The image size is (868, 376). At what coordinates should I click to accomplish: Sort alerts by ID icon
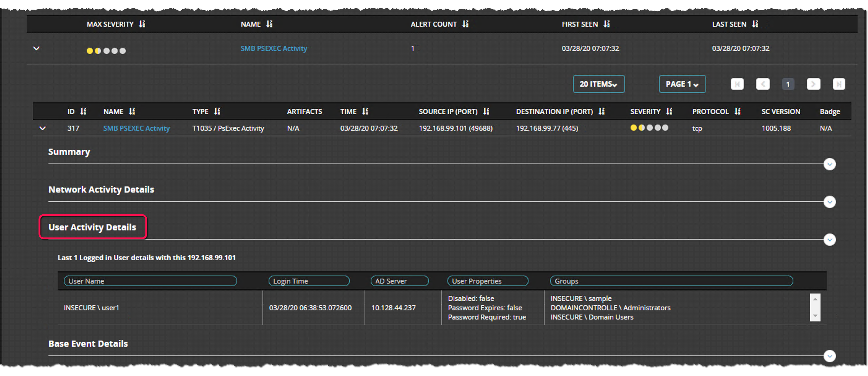coord(83,111)
